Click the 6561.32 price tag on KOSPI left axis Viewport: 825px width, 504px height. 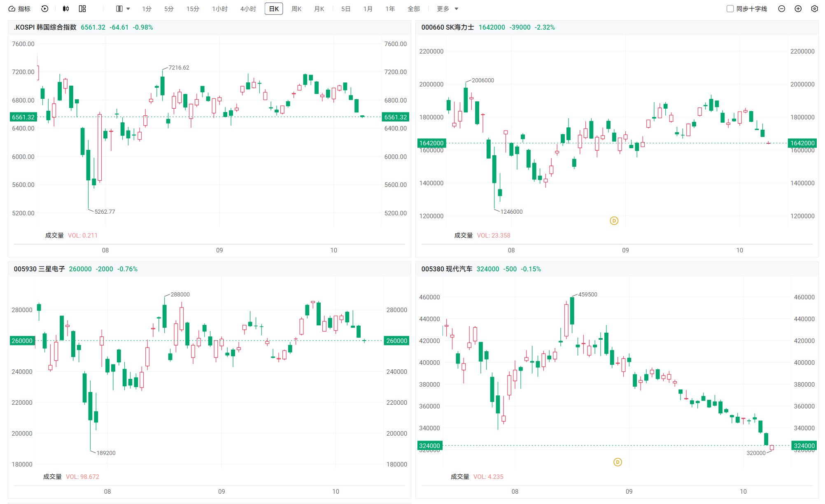tap(23, 117)
